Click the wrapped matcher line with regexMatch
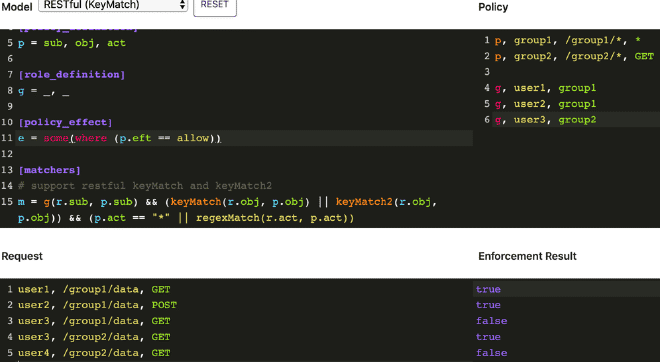The height and width of the screenshot is (362, 660). [186, 218]
